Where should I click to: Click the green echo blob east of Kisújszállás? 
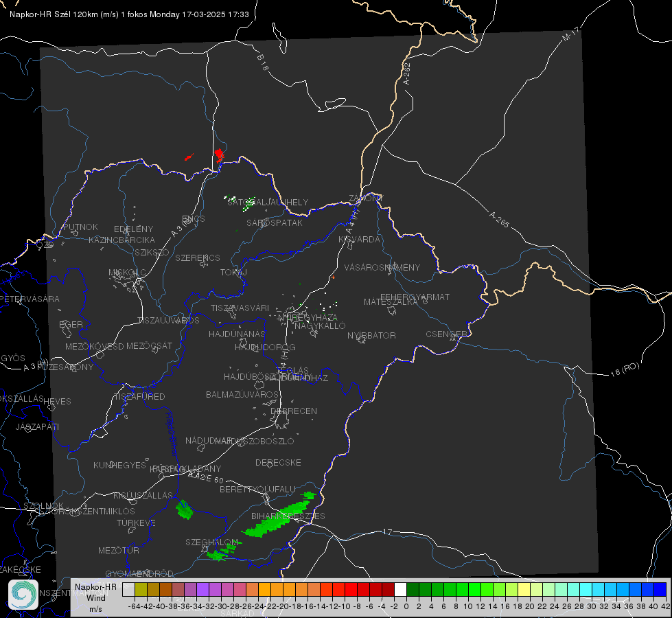(185, 510)
